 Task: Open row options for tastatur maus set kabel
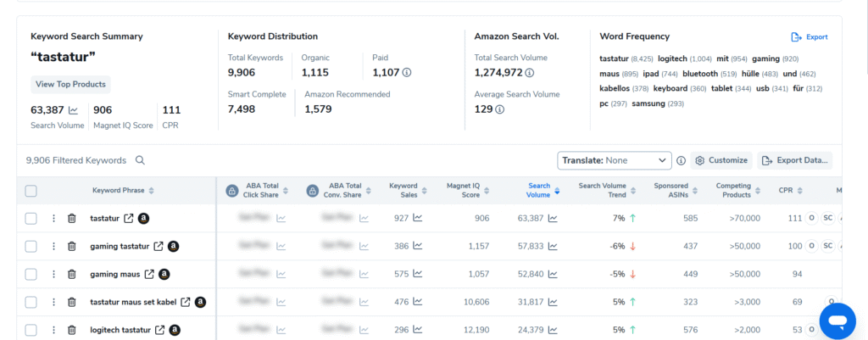point(53,303)
